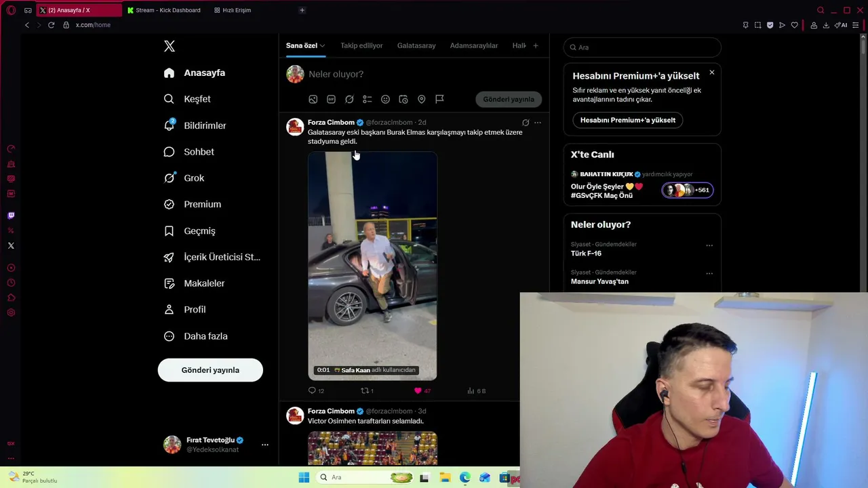Screen dimensions: 868x488
Task: Toggle the pin icon in the address bar
Action: pos(745,25)
